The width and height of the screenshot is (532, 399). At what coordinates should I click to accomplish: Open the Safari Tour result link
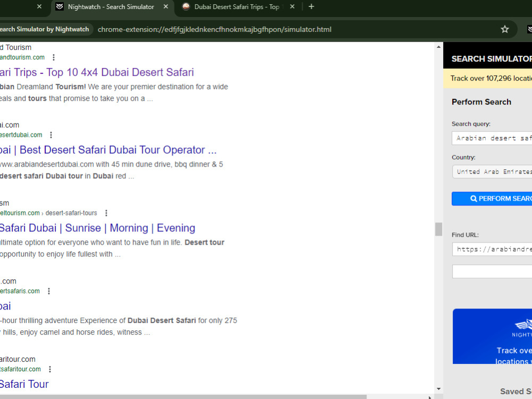tap(24, 384)
